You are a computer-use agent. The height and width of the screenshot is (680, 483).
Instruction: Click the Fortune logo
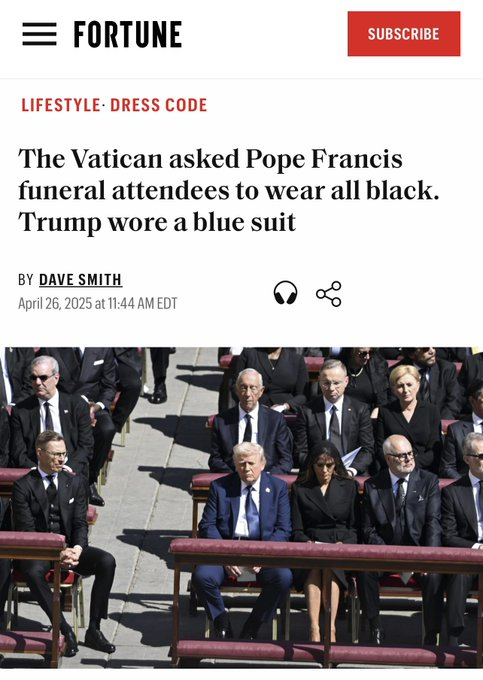pos(127,34)
